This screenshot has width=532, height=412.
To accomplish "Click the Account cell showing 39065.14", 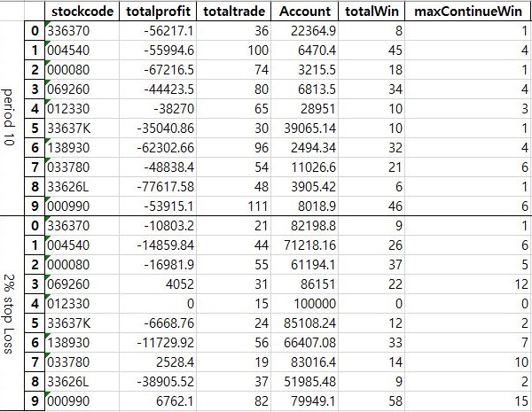I will [x=304, y=128].
